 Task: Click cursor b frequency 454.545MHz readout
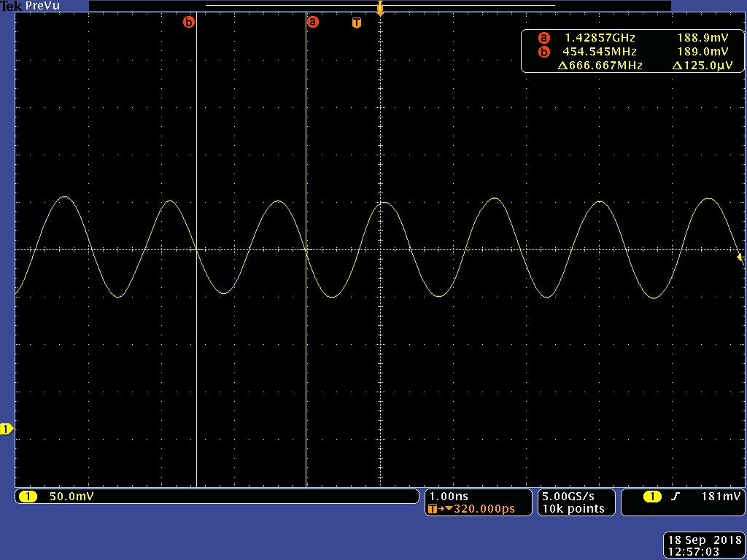pos(600,52)
